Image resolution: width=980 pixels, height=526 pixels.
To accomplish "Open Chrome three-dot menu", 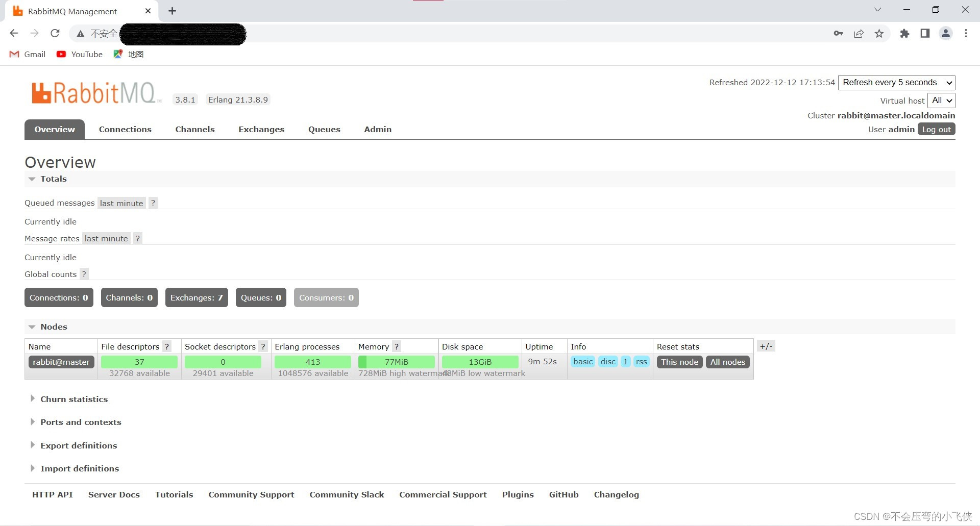I will 966,33.
